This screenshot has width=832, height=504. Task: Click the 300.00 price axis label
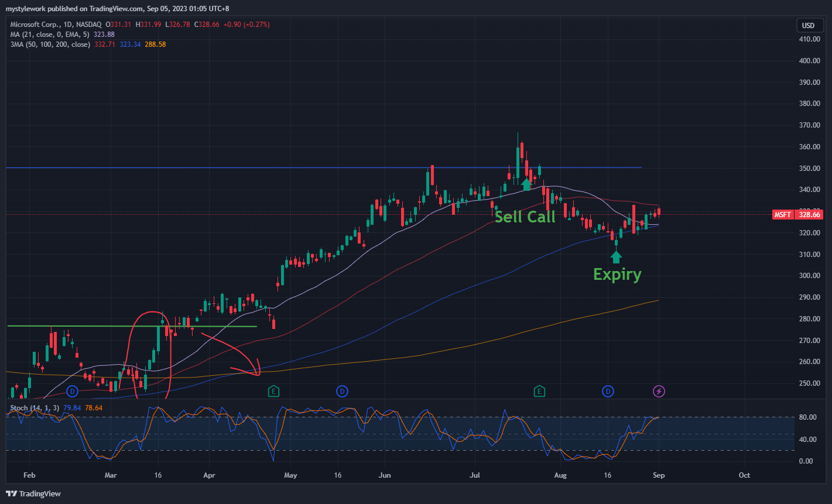pyautogui.click(x=809, y=276)
